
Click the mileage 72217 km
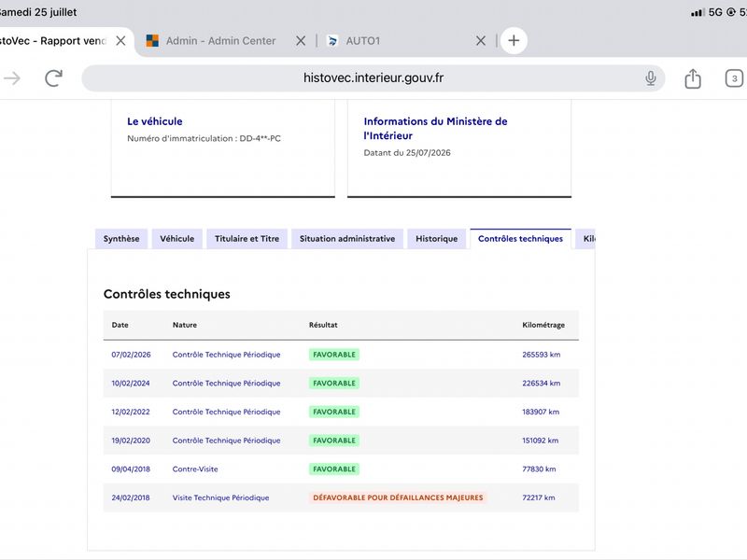(539, 497)
